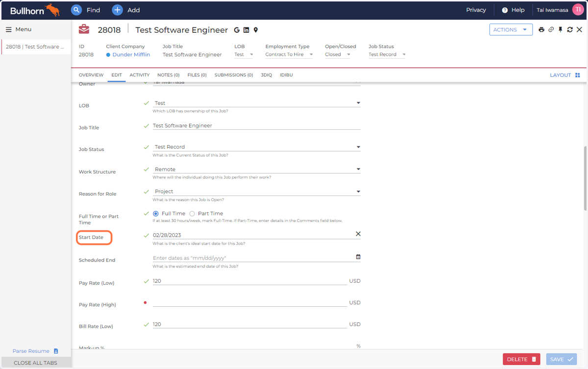Viewport: 588px width, 369px height.
Task: Switch to ACTIVITY tab
Action: point(140,75)
